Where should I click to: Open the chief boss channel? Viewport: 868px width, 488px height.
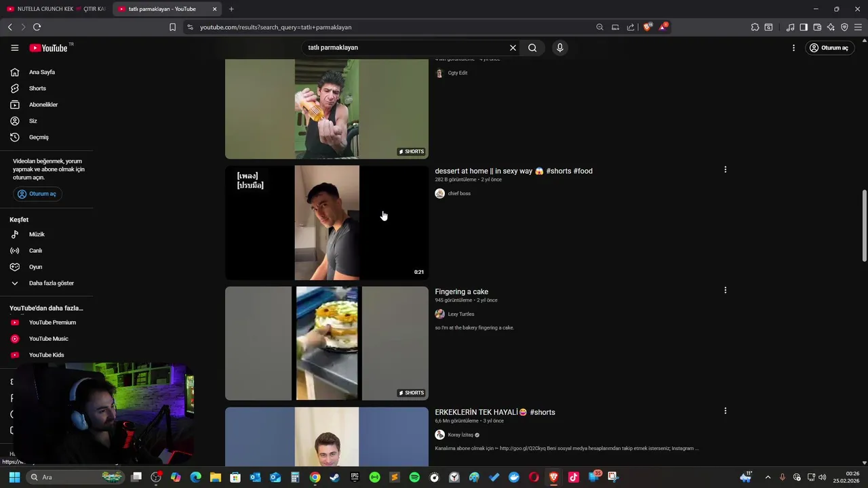click(x=459, y=193)
